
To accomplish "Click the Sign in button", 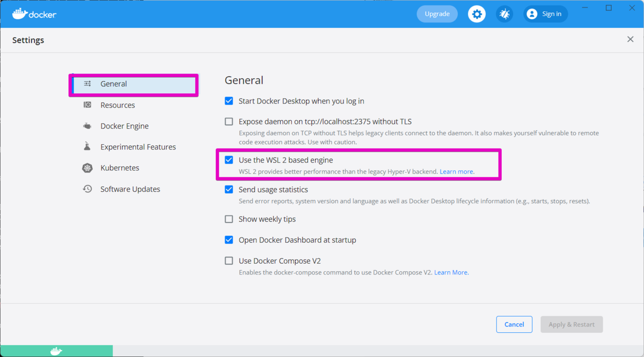I will click(x=546, y=14).
